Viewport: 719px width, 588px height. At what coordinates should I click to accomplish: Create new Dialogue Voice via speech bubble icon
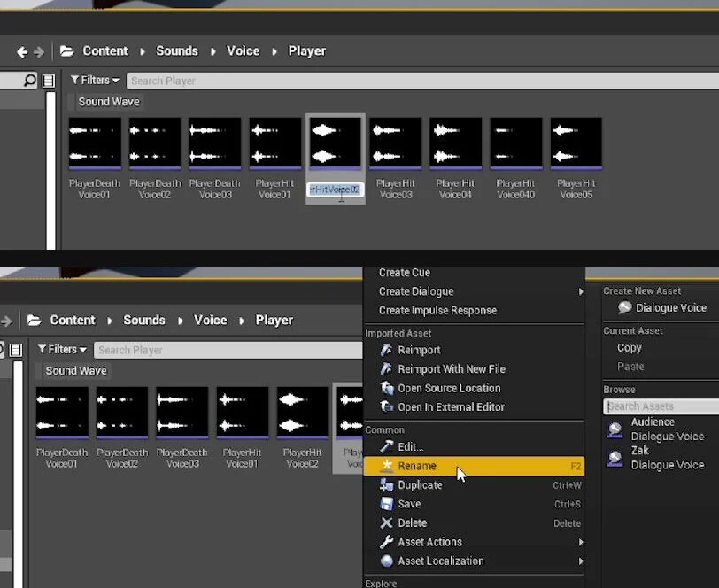pyautogui.click(x=625, y=308)
